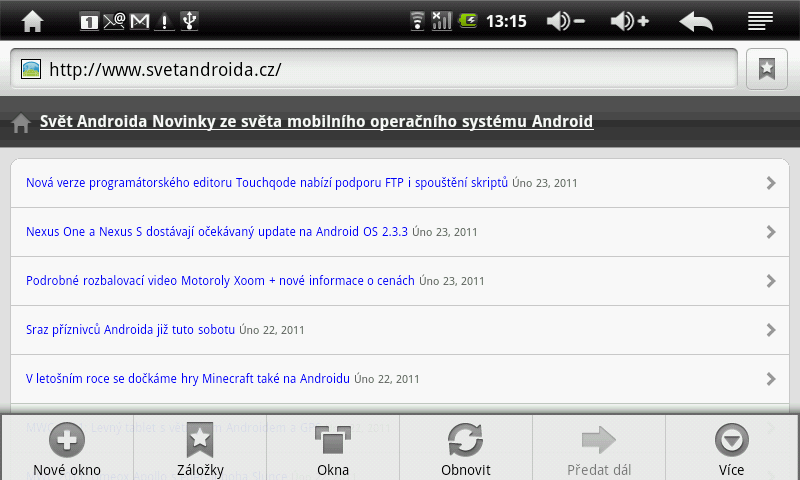Open Záložky bookmarks menu item

click(200, 448)
